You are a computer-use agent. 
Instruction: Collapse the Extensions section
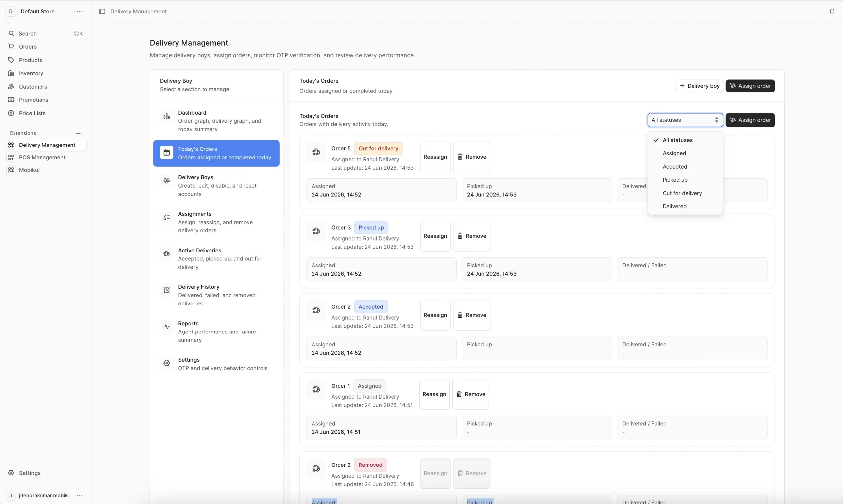[x=78, y=133]
